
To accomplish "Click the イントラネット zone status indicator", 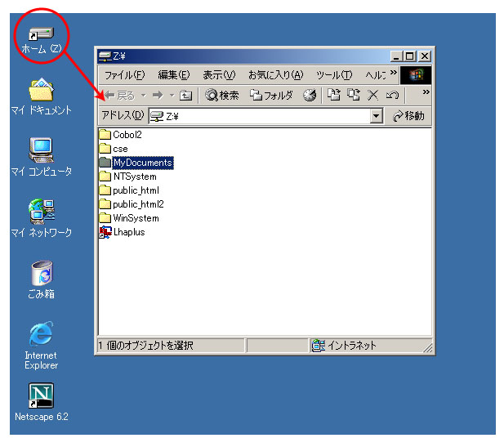I will (x=344, y=346).
